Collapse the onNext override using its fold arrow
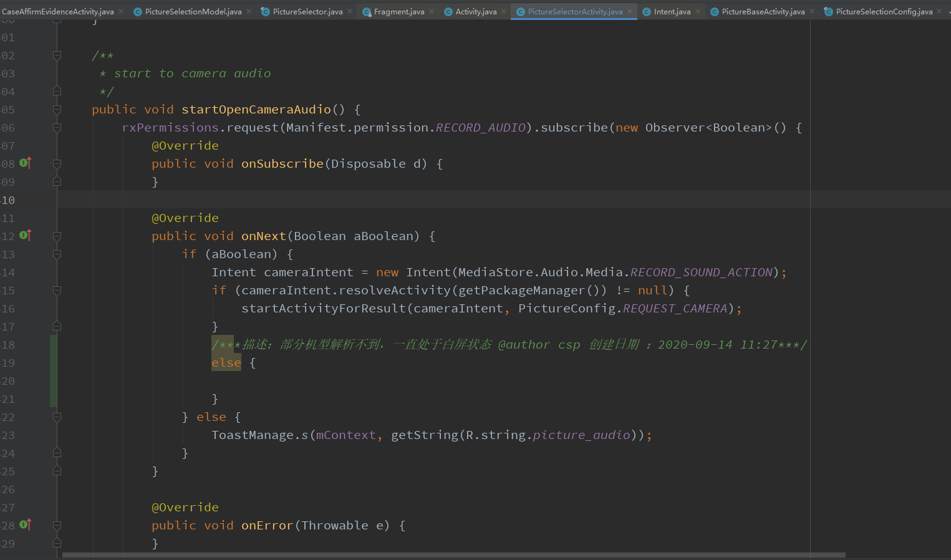Viewport: 951px width, 560px height. point(56,236)
